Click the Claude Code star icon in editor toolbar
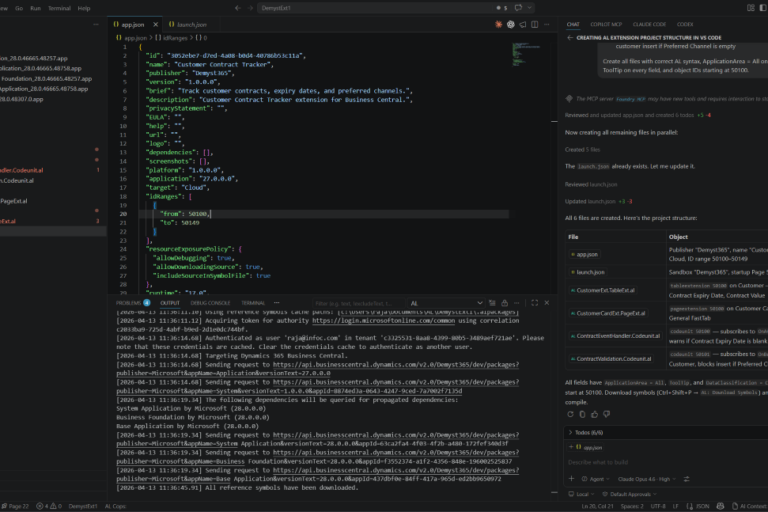768x512 pixels. (499, 24)
